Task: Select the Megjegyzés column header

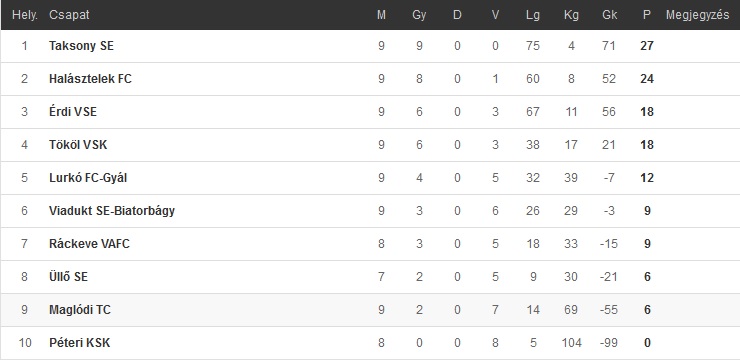Action: (698, 16)
